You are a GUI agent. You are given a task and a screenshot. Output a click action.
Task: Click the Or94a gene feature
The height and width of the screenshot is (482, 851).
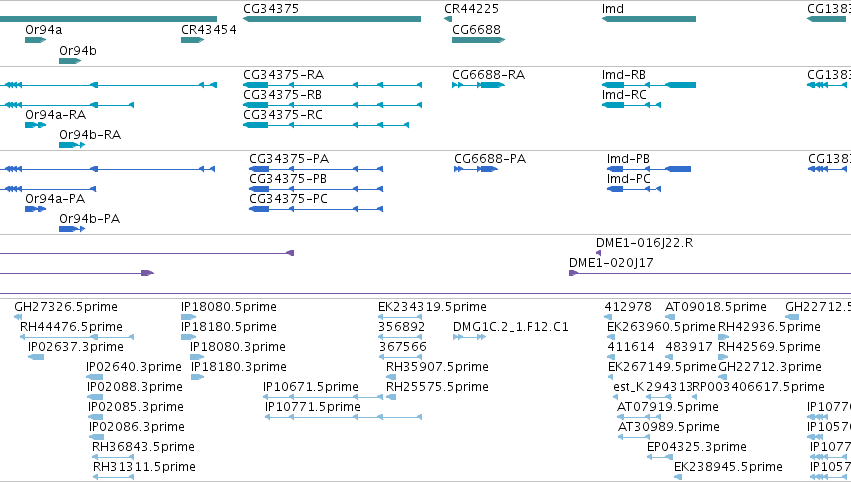tap(35, 40)
